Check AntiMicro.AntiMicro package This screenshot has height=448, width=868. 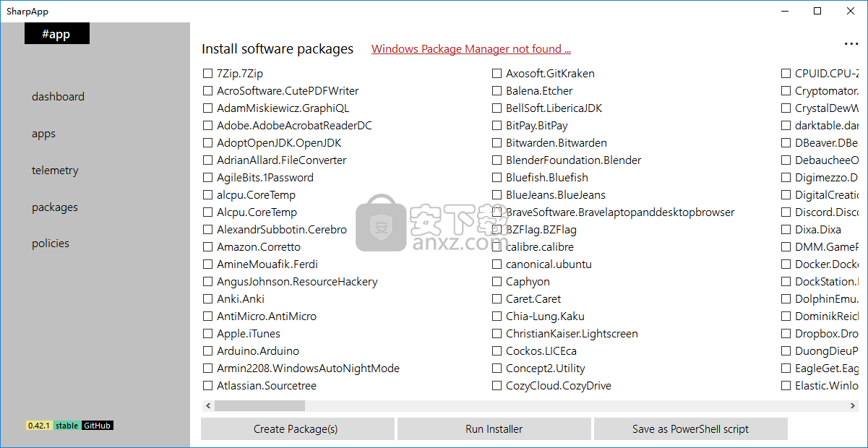[208, 316]
